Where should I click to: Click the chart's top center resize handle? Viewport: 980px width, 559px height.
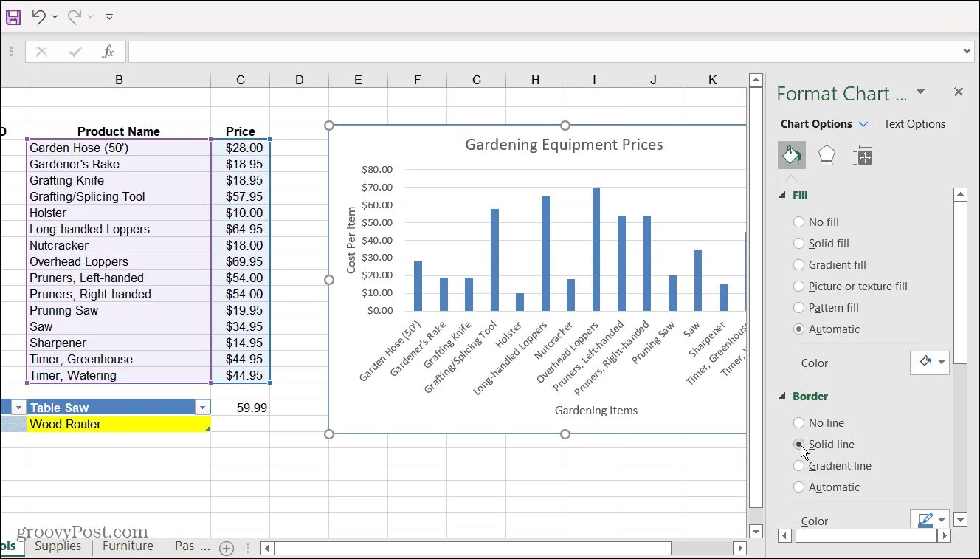pos(565,126)
